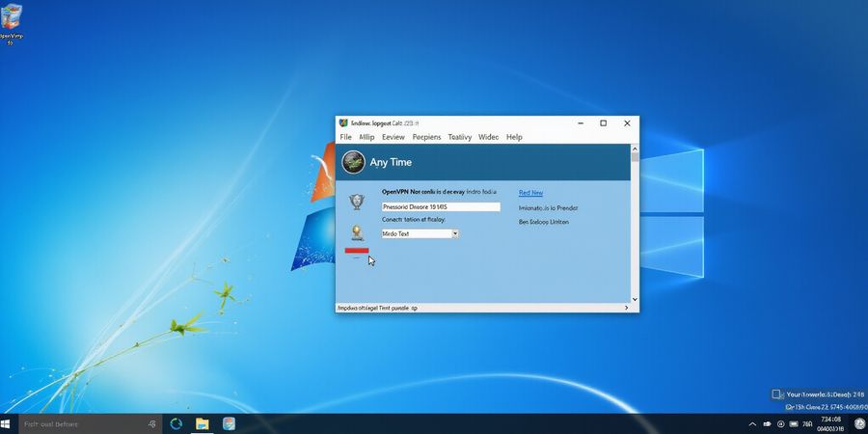The width and height of the screenshot is (868, 434).
Task: Open the OpenVPN desktop shortcut icon
Action: (x=11, y=23)
